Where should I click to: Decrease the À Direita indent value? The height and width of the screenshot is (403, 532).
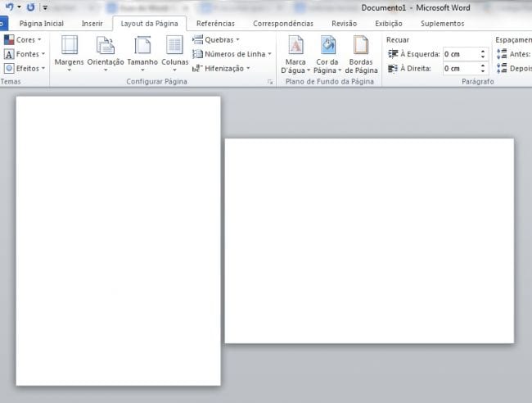tap(483, 71)
